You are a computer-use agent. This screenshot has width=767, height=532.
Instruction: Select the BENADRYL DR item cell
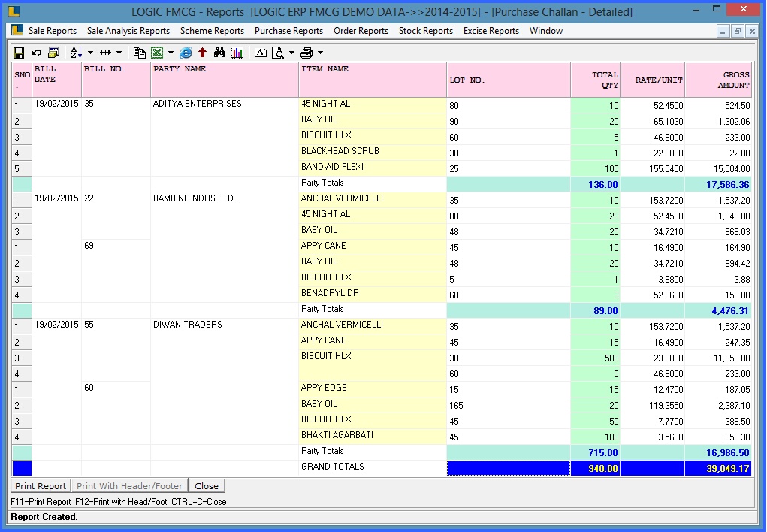373,293
